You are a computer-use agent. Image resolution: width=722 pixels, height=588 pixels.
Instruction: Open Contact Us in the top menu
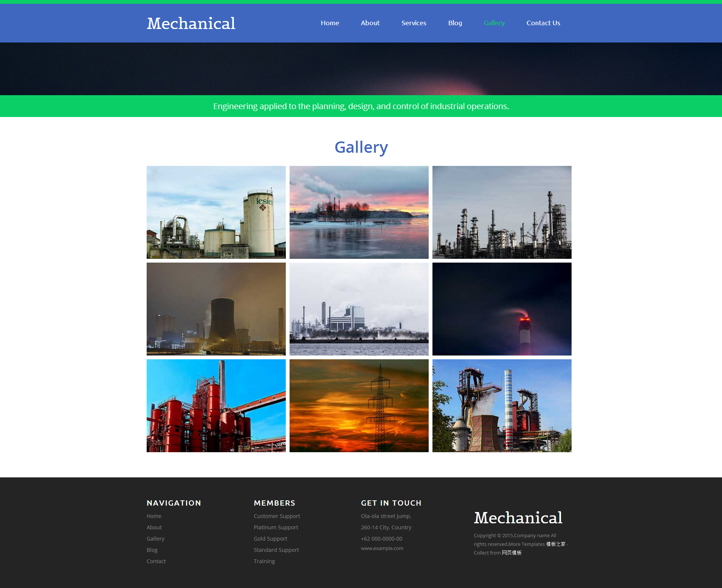point(543,23)
